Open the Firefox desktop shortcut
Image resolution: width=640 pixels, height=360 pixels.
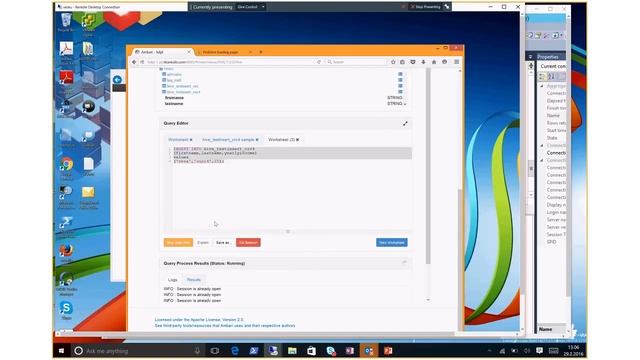point(66,253)
